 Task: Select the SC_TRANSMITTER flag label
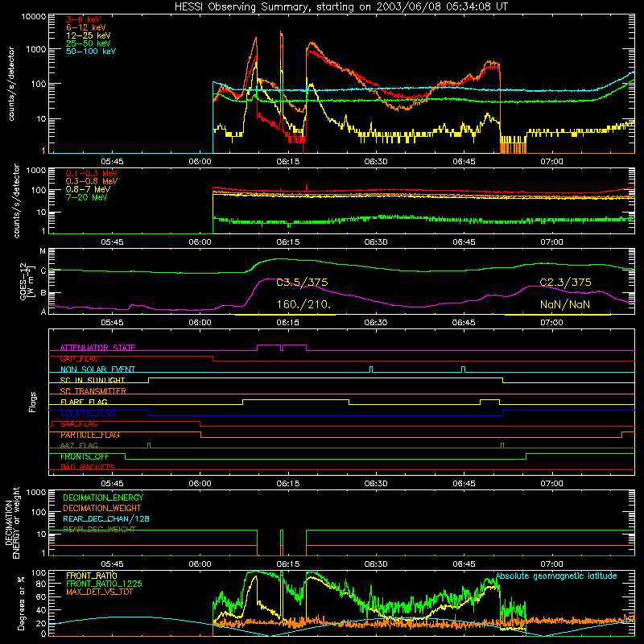[x=93, y=391]
